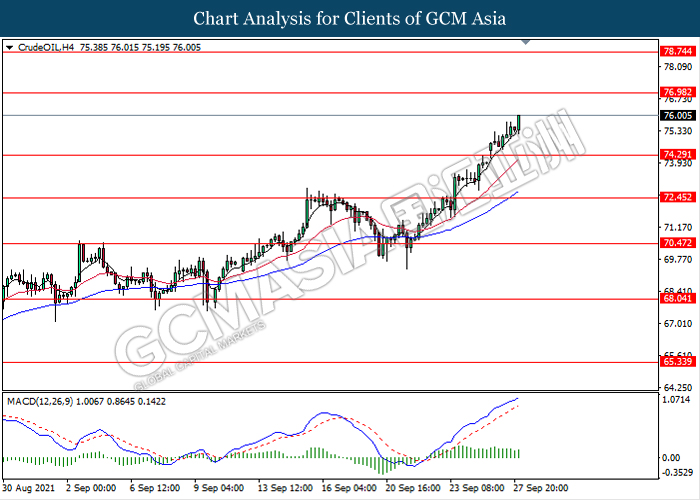Click the MACD scale value -0.3529
Image resolution: width=700 pixels, height=500 pixels.
pos(677,473)
